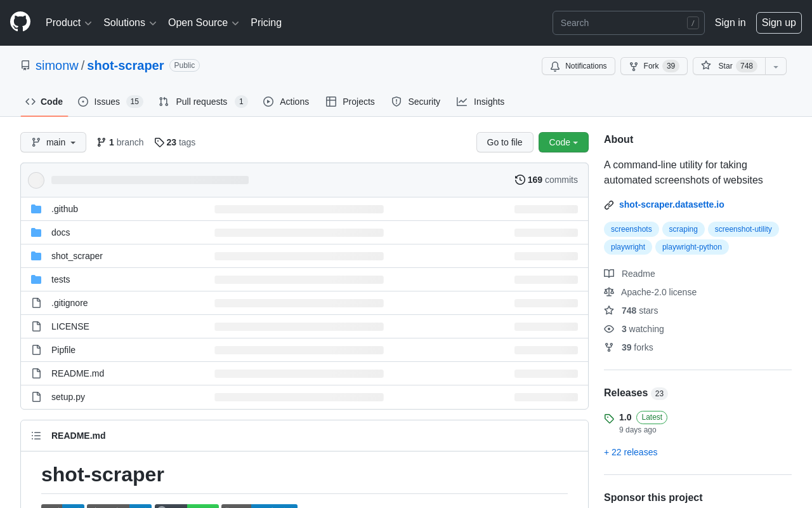The width and height of the screenshot is (812, 508).
Task: Click the tests folder icon
Action: [x=36, y=279]
